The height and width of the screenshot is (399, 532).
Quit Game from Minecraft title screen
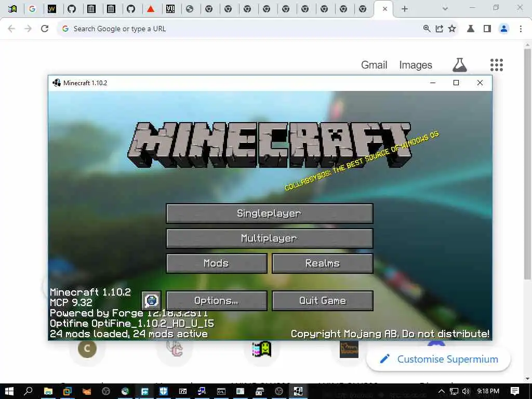tap(322, 301)
